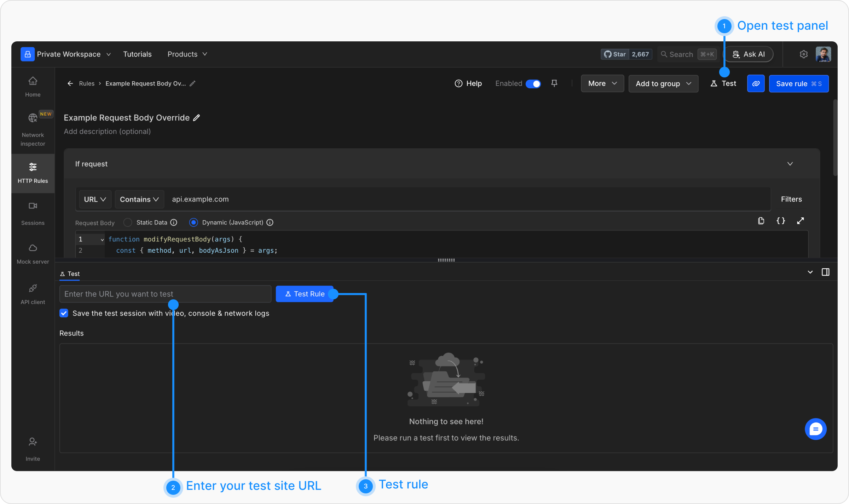This screenshot has height=504, width=849.
Task: Click the pin rule icon
Action: click(x=554, y=83)
